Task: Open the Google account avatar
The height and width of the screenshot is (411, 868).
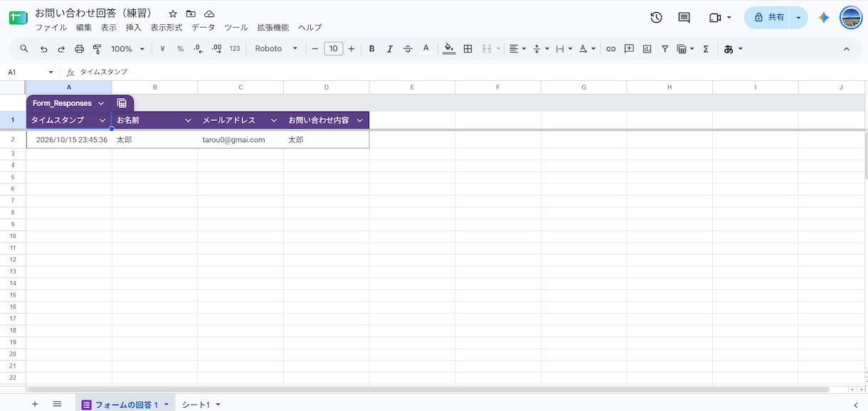Action: point(851,18)
